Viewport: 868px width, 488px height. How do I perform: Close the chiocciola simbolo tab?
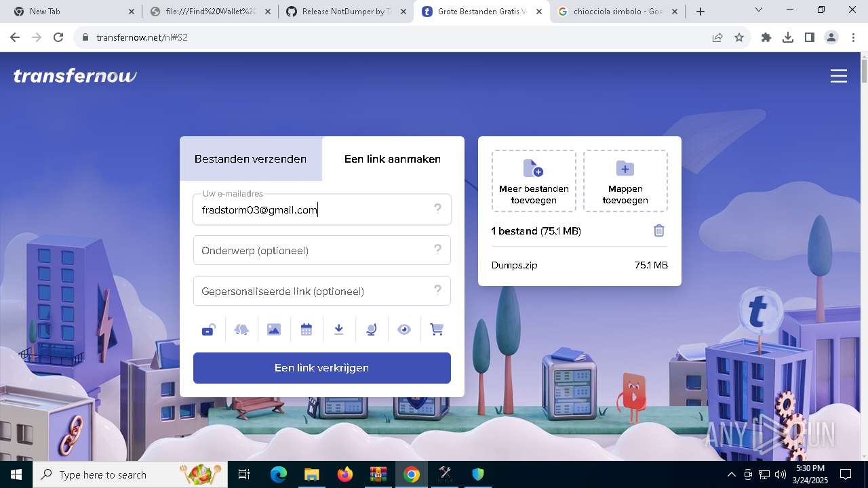[674, 12]
